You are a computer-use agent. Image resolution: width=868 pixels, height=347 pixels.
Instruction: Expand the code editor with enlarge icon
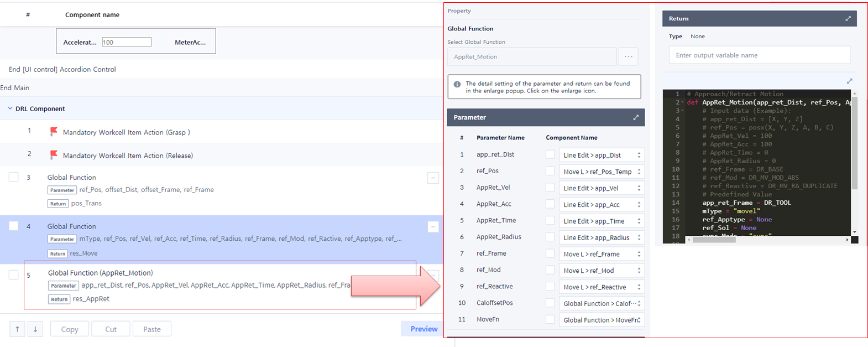[x=849, y=81]
